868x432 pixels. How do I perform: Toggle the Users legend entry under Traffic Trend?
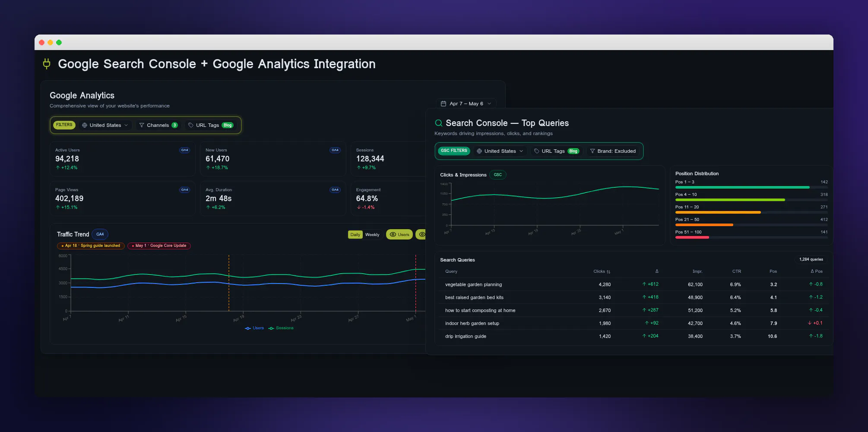click(254, 328)
